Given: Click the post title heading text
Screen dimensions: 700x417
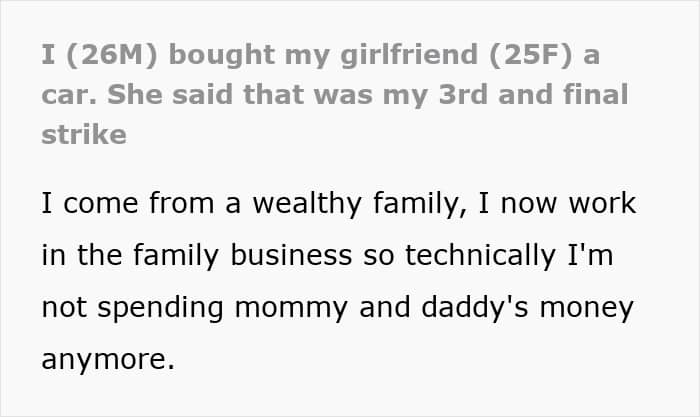Looking at the screenshot, I should point(320,95).
